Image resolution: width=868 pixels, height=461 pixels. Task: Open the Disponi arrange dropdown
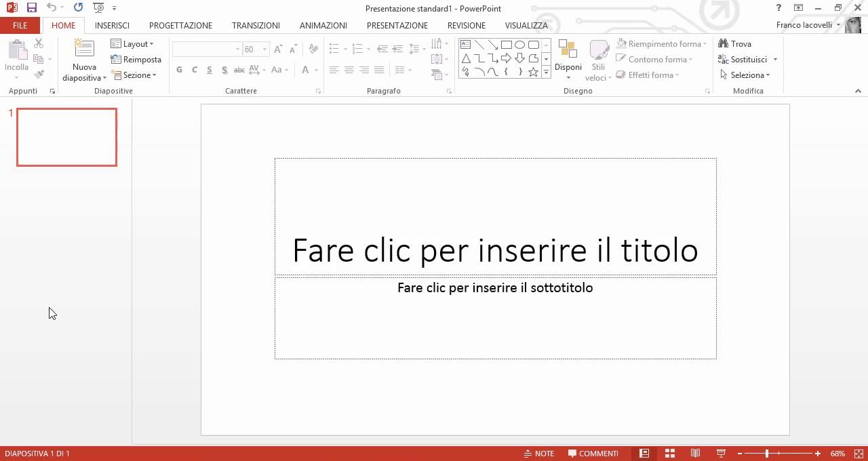click(568, 60)
